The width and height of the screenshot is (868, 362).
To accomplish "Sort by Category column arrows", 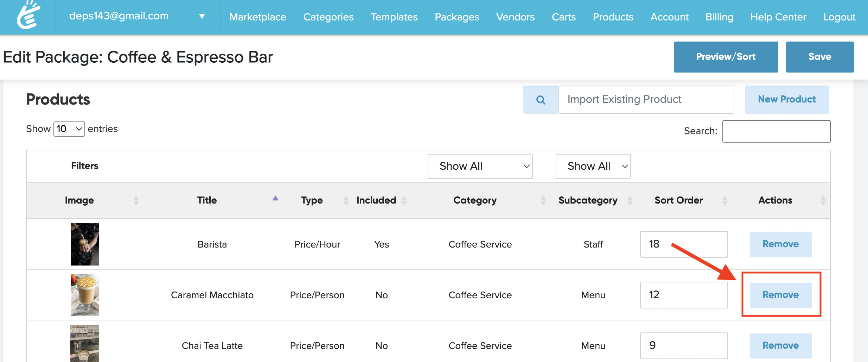I will tap(543, 200).
